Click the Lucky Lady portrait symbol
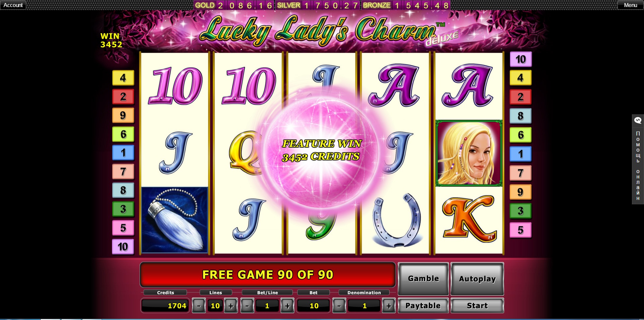The height and width of the screenshot is (320, 644). pos(469,153)
